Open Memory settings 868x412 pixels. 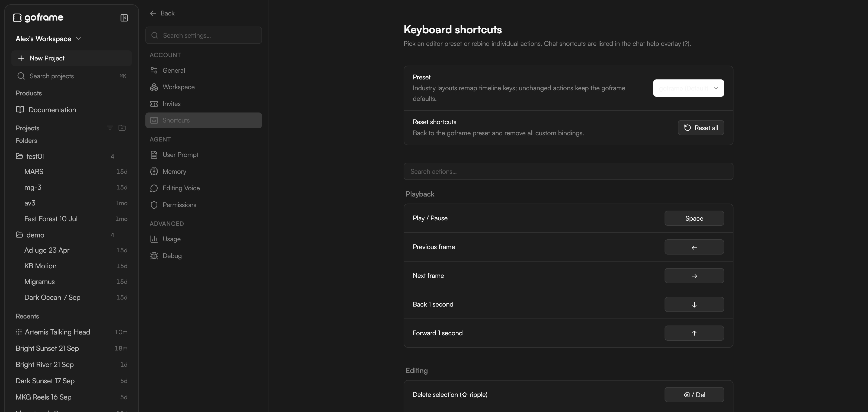pyautogui.click(x=203, y=171)
